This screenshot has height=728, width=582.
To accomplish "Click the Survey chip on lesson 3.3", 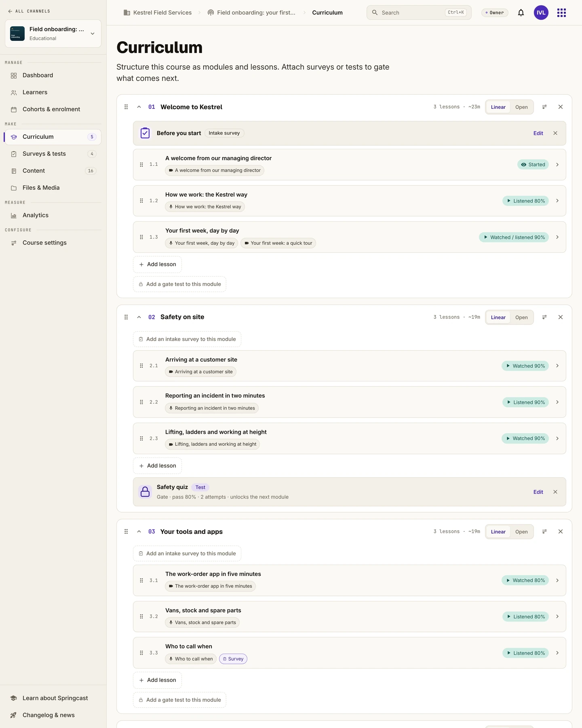I will 233,659.
